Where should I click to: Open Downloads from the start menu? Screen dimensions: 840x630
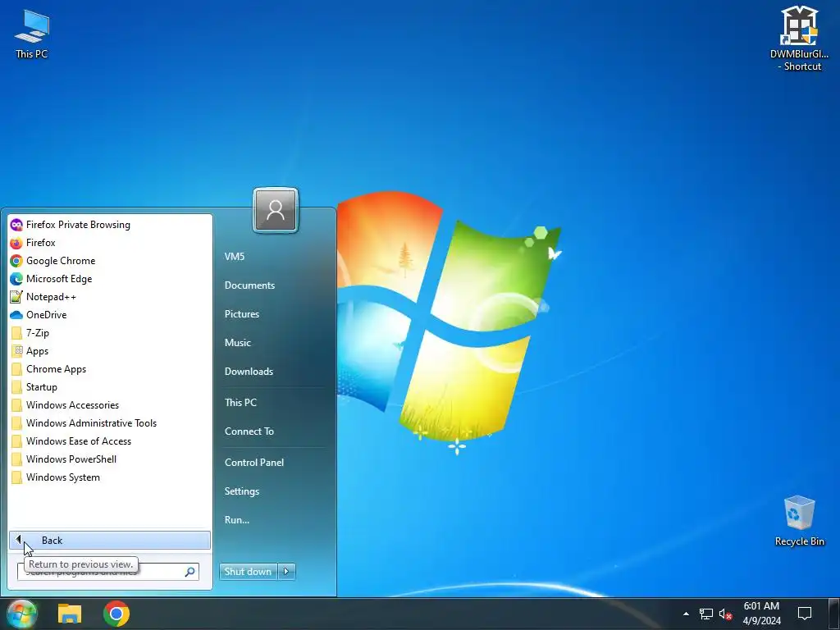click(x=249, y=372)
